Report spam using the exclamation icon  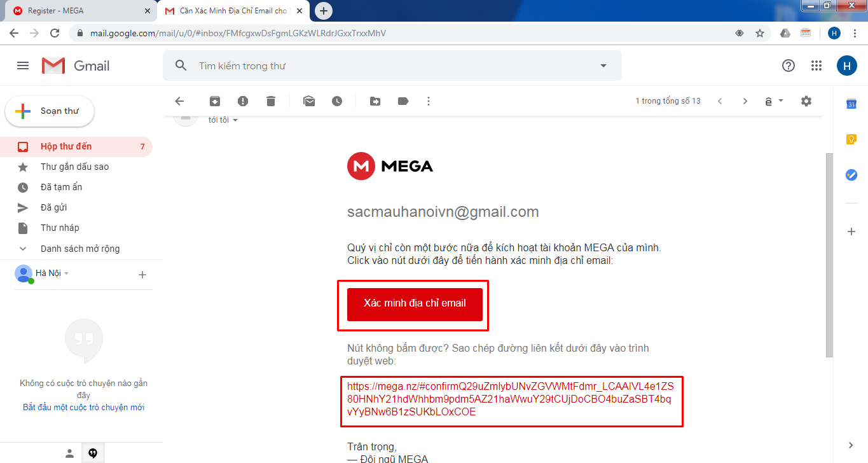(243, 101)
